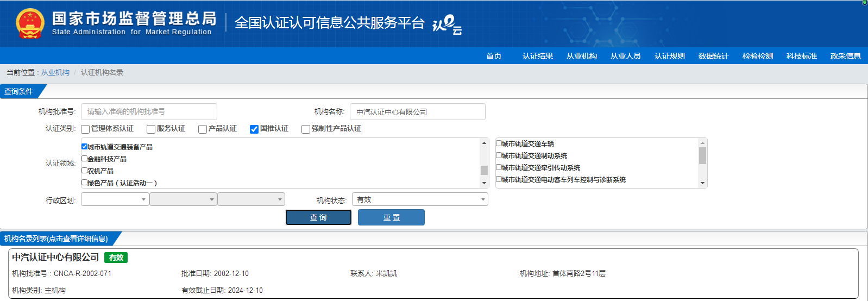Open the first 行政区划 province dropdown

pyautogui.click(x=115, y=199)
